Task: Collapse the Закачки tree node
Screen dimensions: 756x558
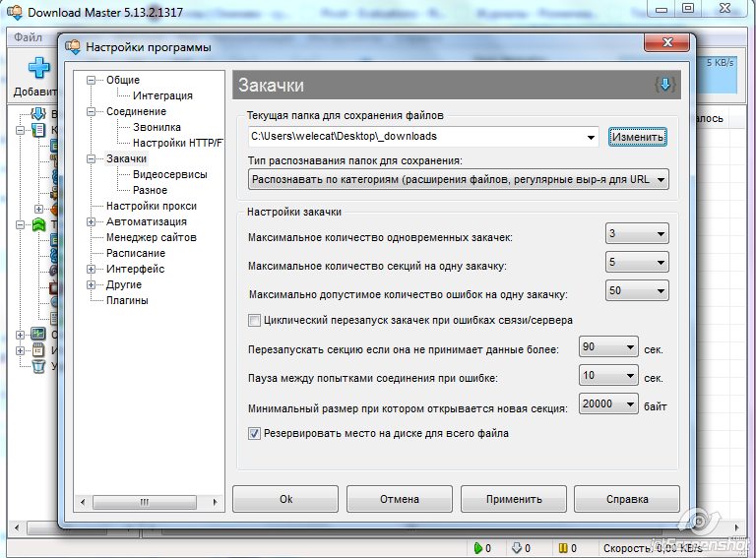Action: coord(91,159)
